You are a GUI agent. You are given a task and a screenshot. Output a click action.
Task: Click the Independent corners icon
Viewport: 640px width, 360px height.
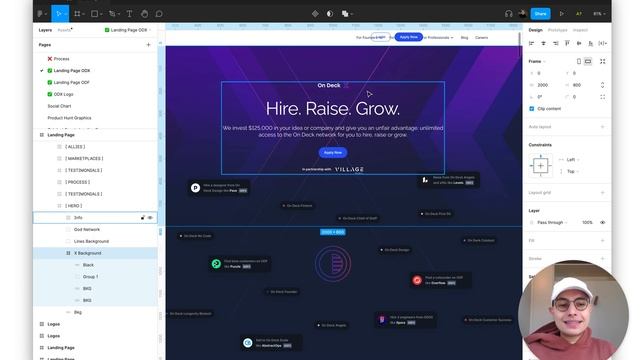pos(602,97)
